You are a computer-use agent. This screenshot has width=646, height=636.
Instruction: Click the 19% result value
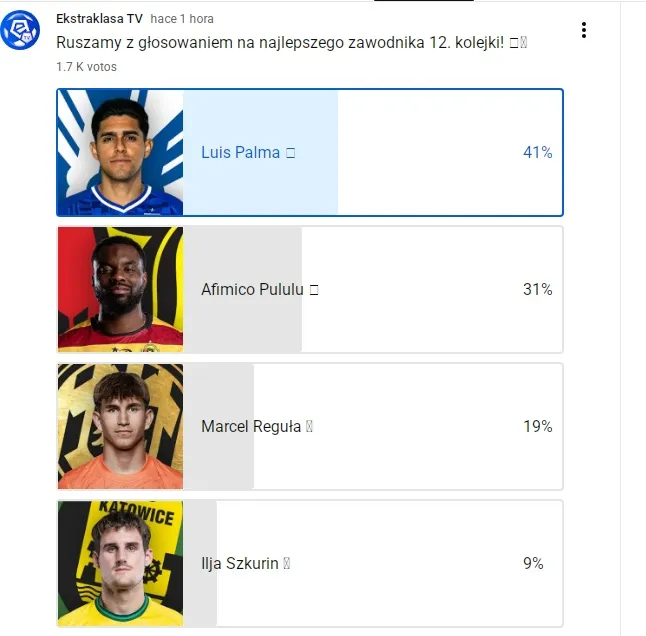[537, 427]
